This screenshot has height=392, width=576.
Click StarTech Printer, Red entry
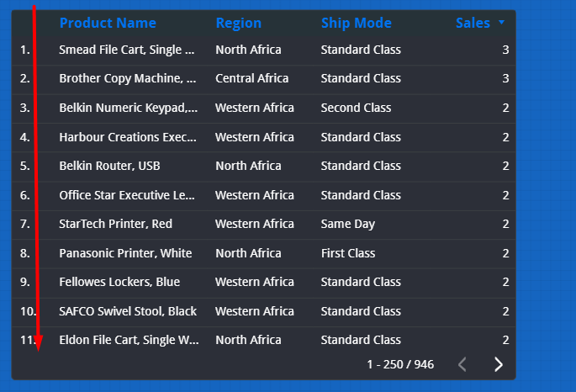tap(115, 224)
